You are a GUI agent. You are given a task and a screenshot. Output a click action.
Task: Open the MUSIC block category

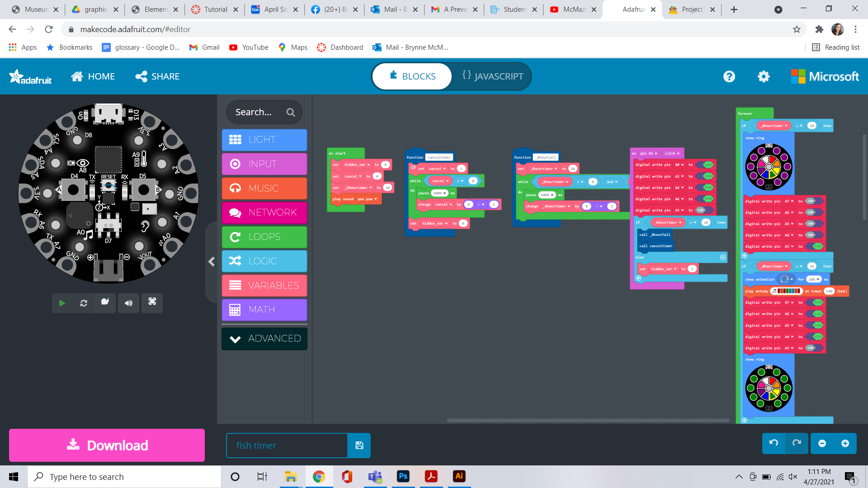point(264,188)
